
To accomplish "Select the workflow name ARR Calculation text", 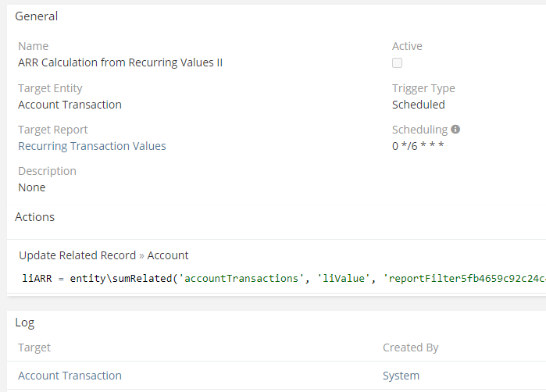I will tap(120, 62).
